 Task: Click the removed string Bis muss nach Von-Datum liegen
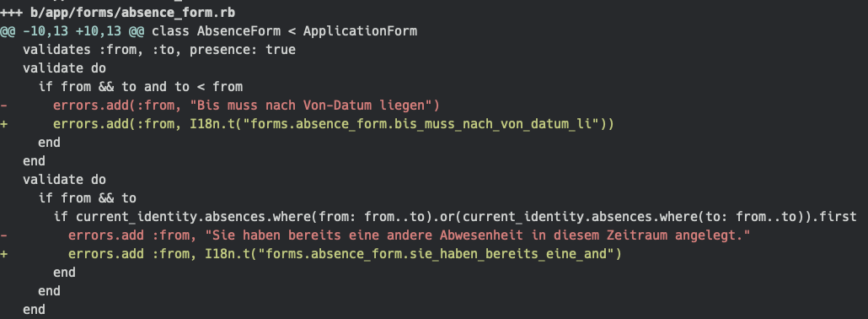pyautogui.click(x=311, y=105)
